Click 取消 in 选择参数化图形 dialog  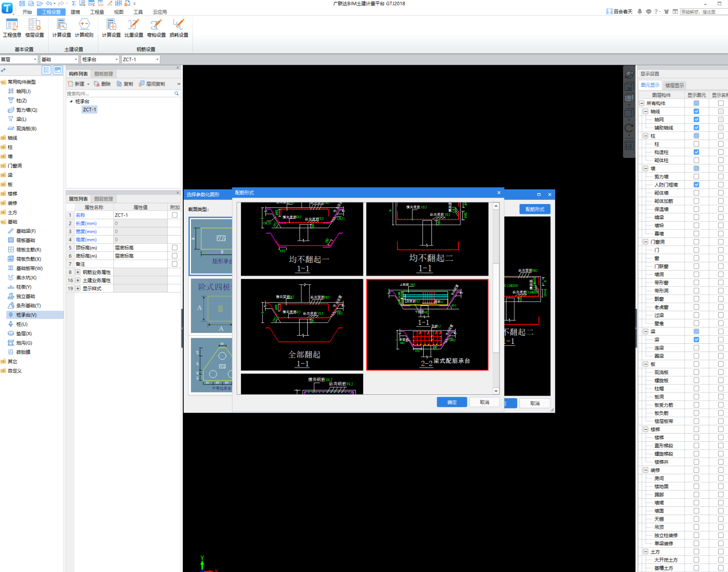[535, 403]
